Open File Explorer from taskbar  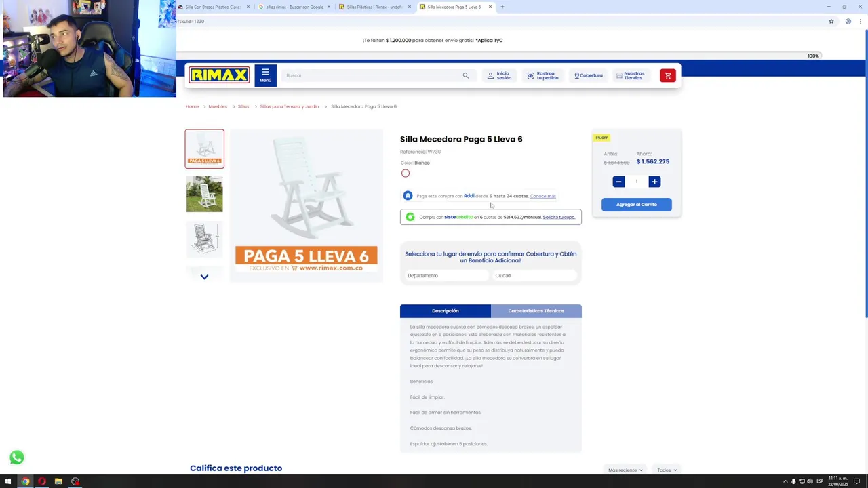coord(58,481)
